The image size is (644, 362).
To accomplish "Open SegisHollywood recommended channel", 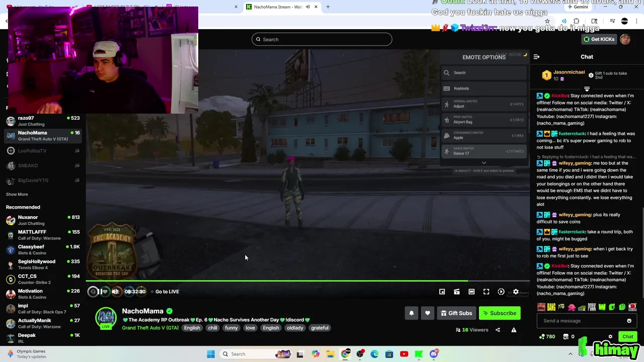I will (x=43, y=264).
